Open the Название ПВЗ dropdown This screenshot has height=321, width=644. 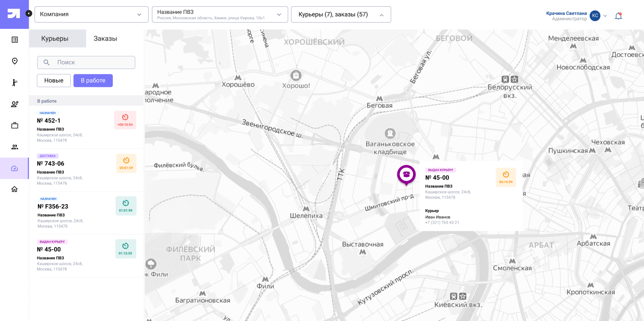coord(220,14)
